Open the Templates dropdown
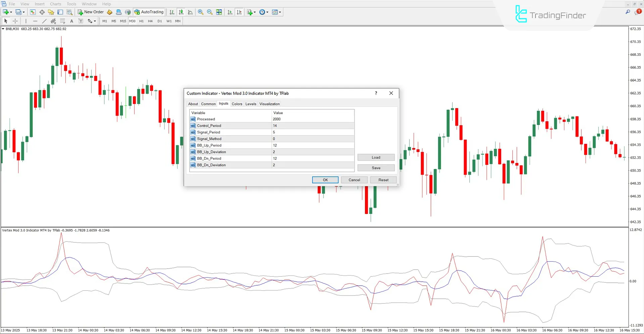This screenshot has width=644, height=334. click(x=280, y=12)
